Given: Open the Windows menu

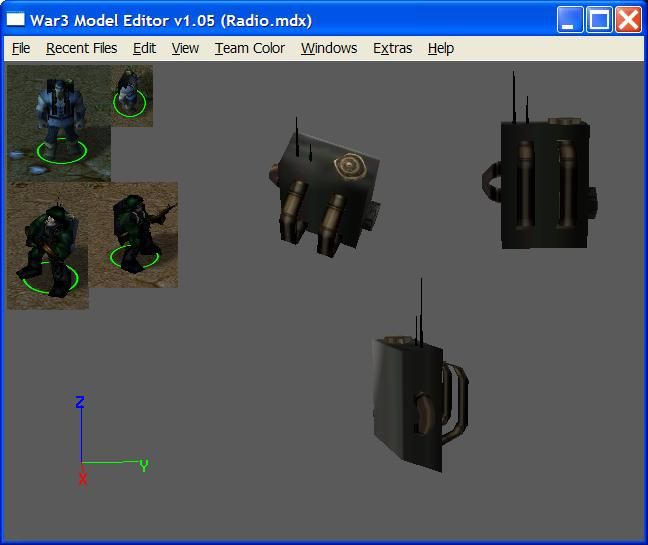Looking at the screenshot, I should point(329,48).
